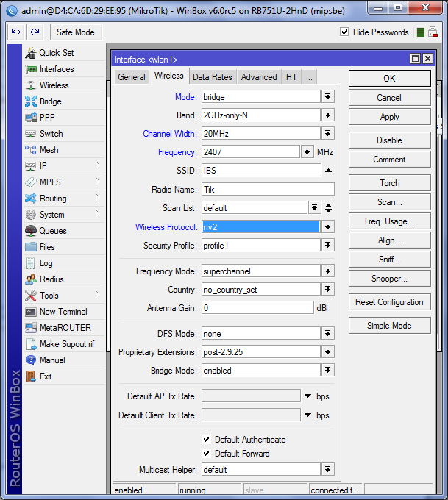Expand Default Client Tx Rate field
The height and width of the screenshot is (500, 448).
[x=308, y=415]
